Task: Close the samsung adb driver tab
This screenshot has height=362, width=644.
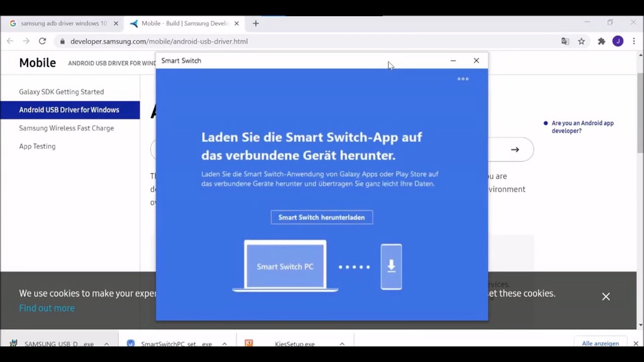Action: [x=116, y=23]
